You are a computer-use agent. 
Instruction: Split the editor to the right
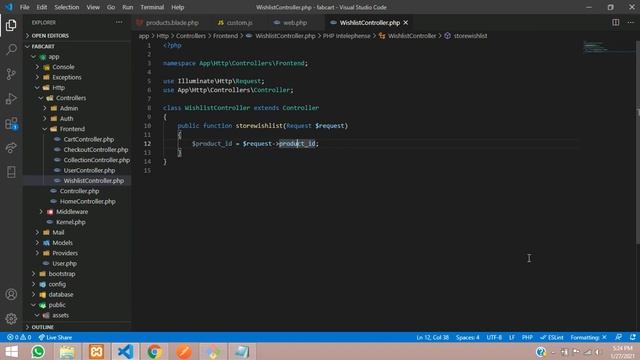(616, 22)
